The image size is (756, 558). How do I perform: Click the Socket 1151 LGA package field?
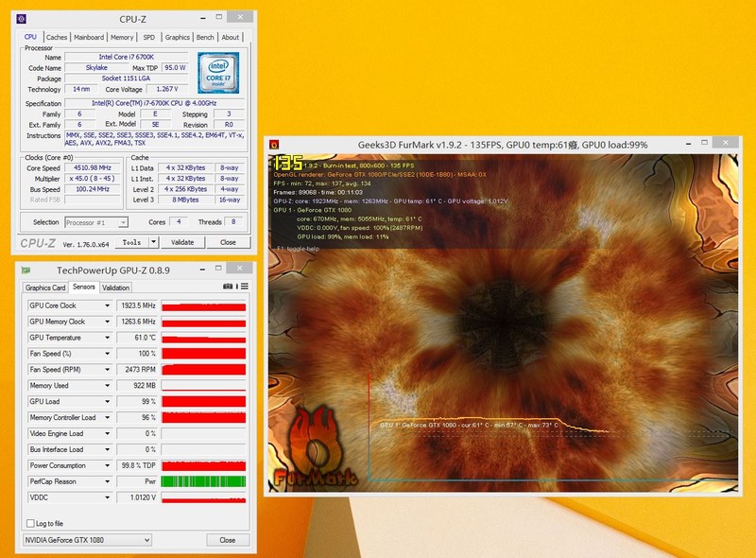[x=127, y=78]
